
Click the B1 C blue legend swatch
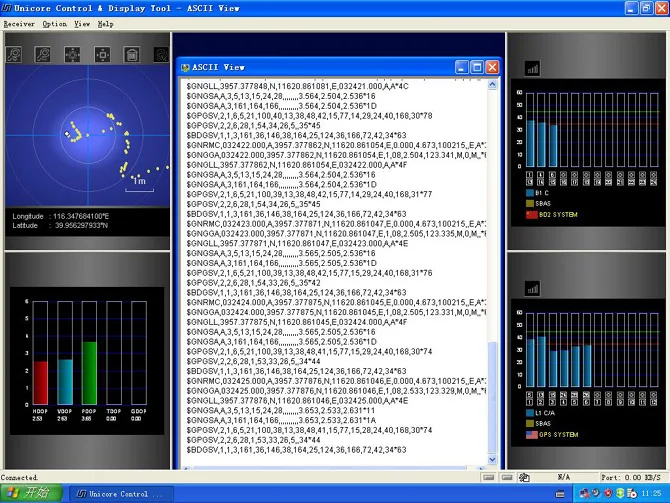tap(530, 193)
